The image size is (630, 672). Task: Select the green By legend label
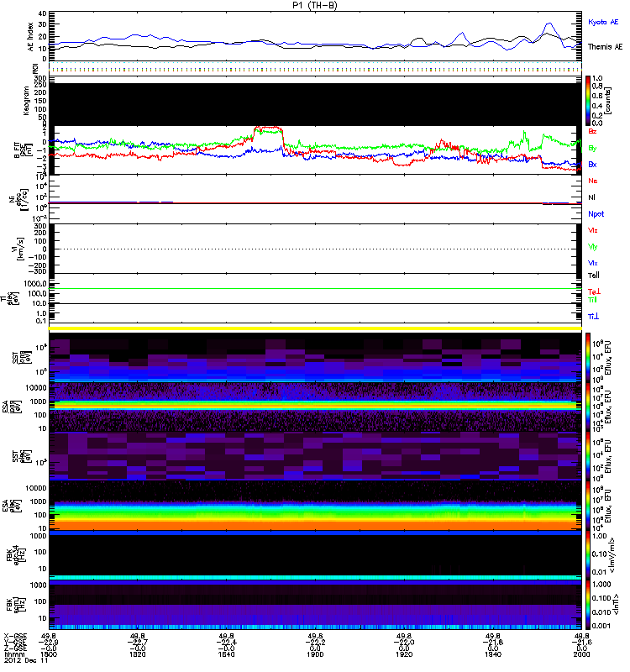(593, 148)
